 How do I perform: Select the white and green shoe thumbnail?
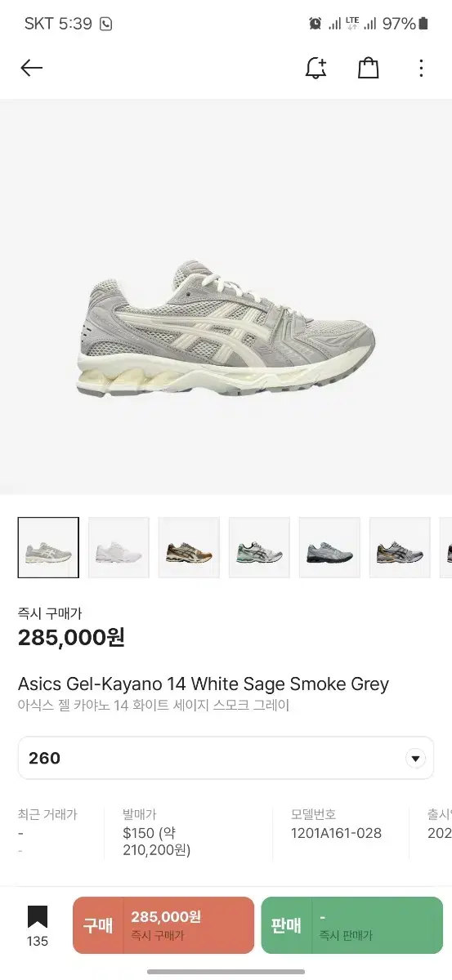(259, 547)
